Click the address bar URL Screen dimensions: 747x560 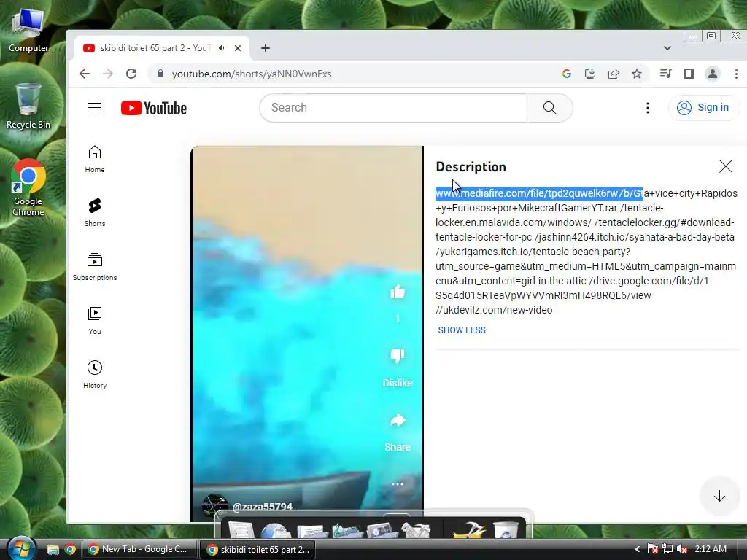click(252, 74)
